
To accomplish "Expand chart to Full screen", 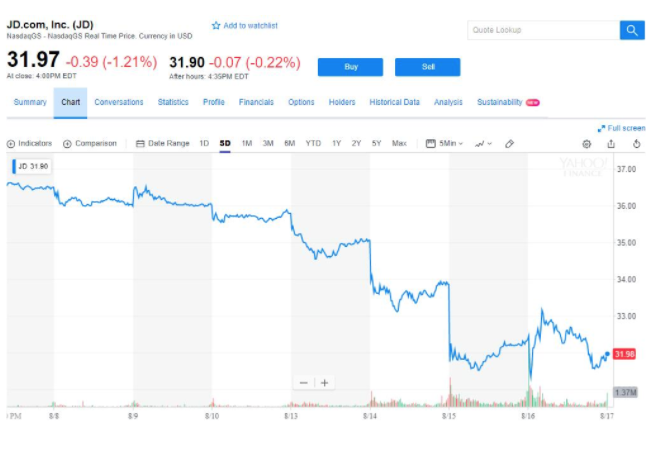I will [621, 128].
